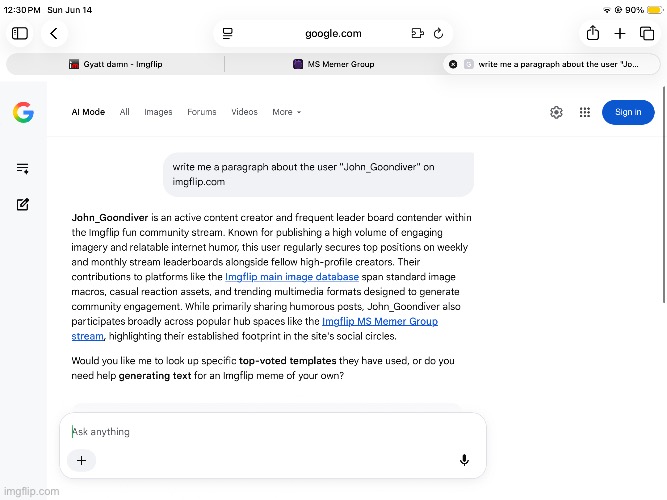Viewport: 667px width, 500px height.
Task: Click the Ask anything input field
Action: (x=272, y=431)
